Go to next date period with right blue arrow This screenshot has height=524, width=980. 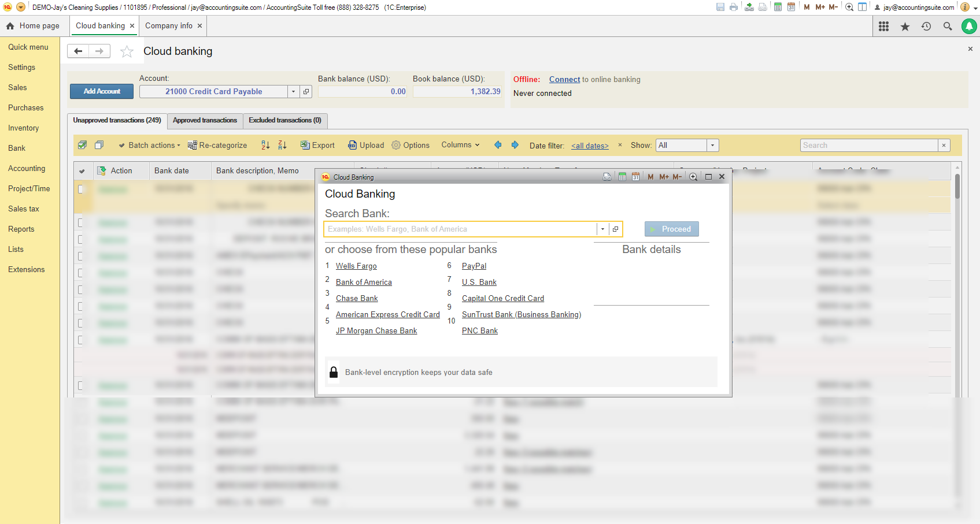[515, 145]
